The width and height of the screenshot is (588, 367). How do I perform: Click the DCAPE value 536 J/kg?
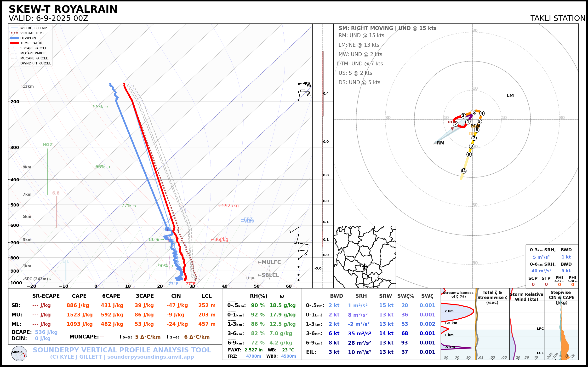pyautogui.click(x=46, y=332)
